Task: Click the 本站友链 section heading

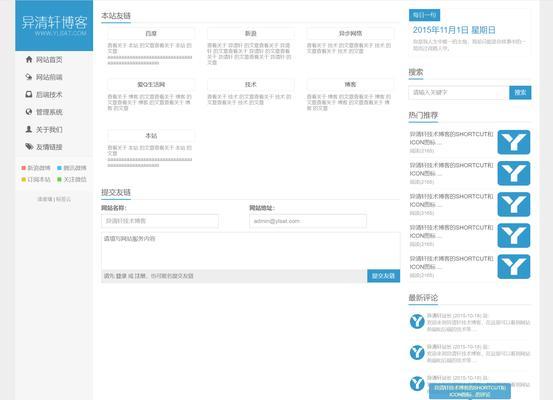Action: click(116, 16)
